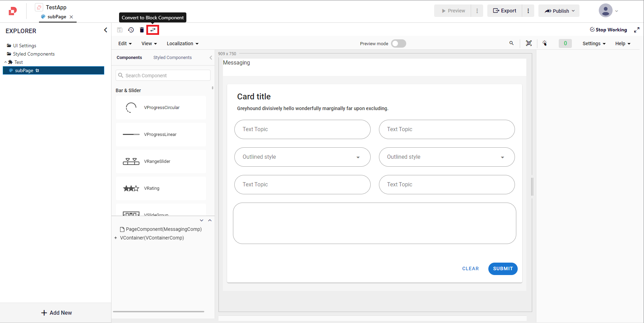Click the large empty textarea in the card

(x=374, y=223)
